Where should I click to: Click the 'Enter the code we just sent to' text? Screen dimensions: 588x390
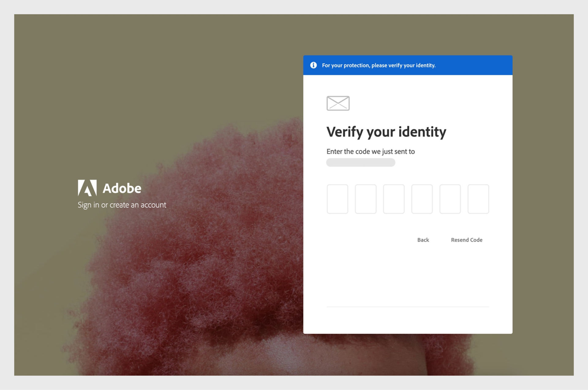(x=370, y=151)
